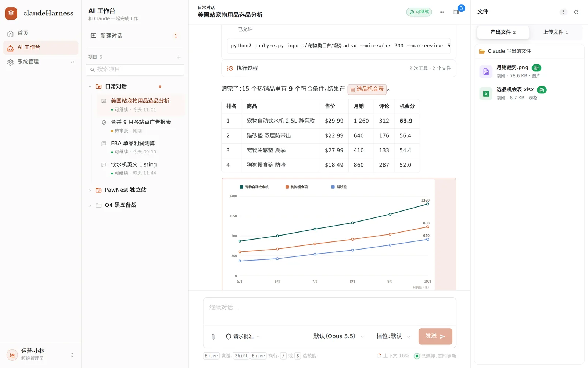
Task: Collapse the 日常对话 project folder
Action: pos(90,86)
